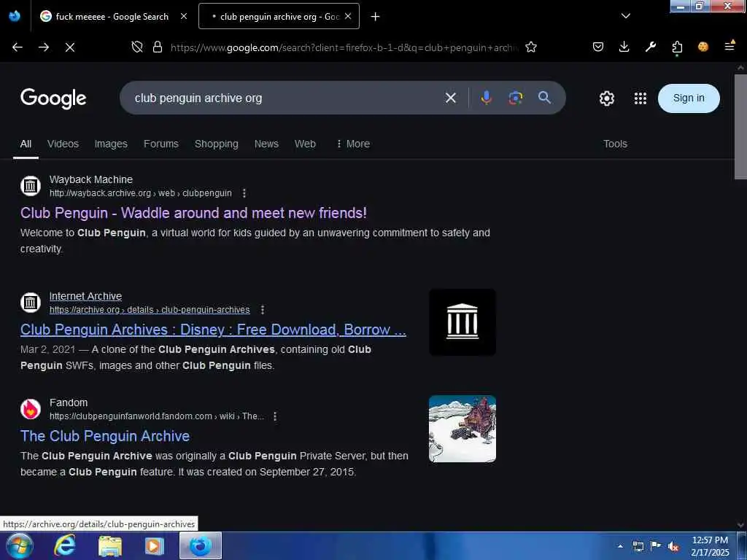Click the Internet Archive pillars thumbnail
Screen dimensions: 747x560
pyautogui.click(x=462, y=322)
